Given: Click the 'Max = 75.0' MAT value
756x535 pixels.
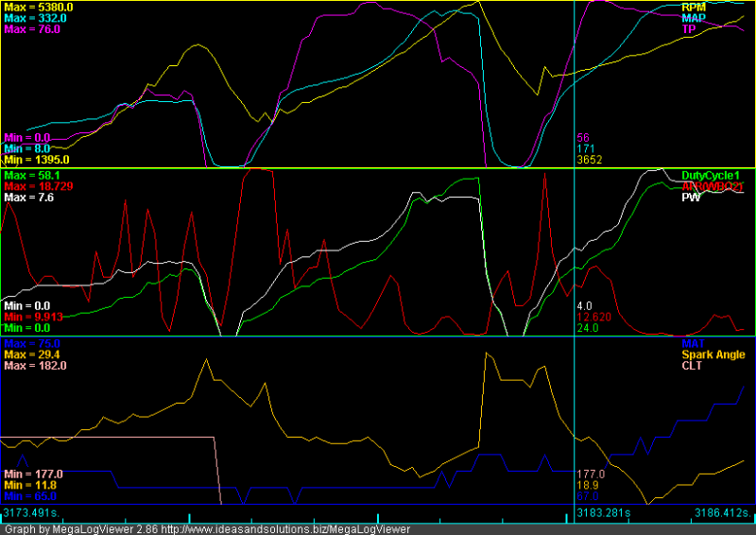Looking at the screenshot, I should pos(32,344).
